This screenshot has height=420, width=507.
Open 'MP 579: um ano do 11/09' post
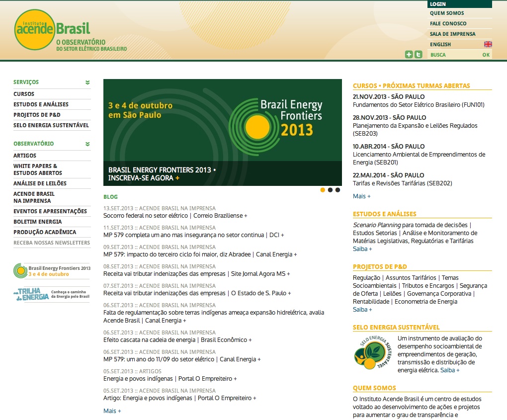point(182,359)
